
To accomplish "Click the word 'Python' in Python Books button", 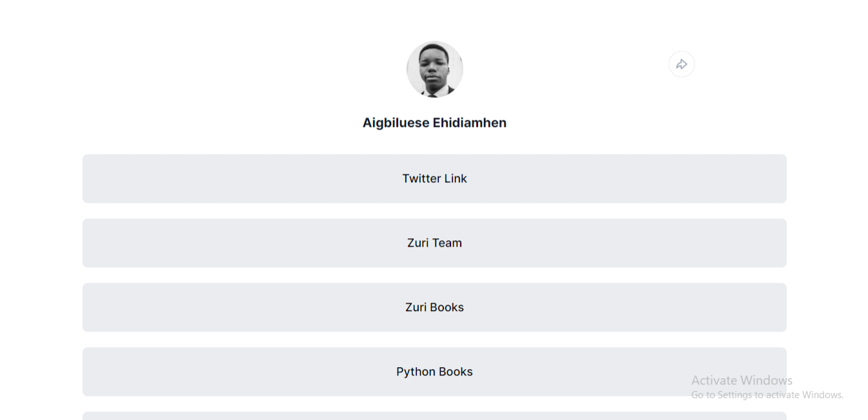I will click(416, 372).
